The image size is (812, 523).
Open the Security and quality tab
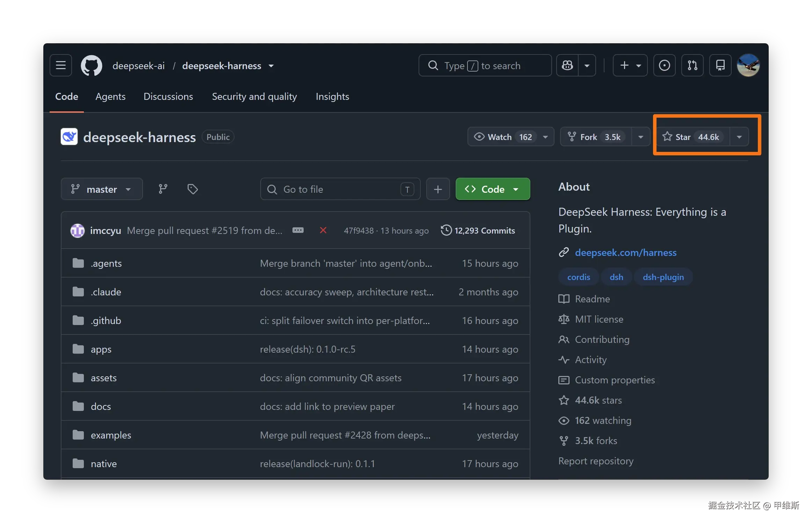(x=254, y=96)
